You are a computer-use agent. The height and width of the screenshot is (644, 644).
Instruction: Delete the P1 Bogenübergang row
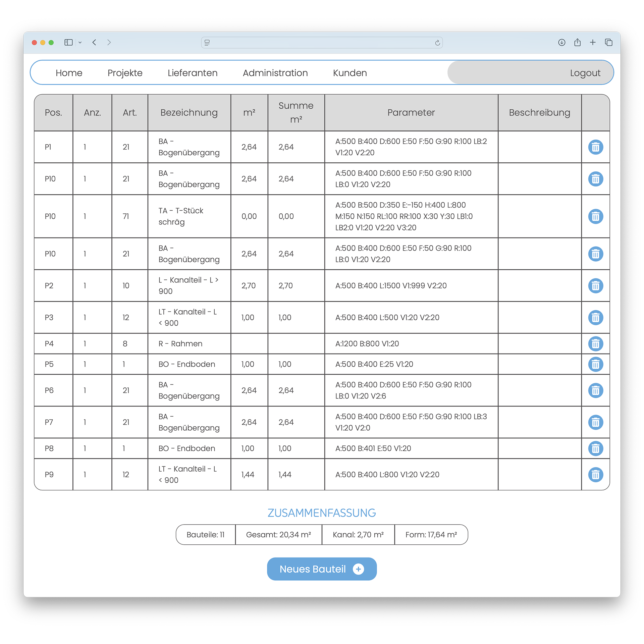[595, 147]
